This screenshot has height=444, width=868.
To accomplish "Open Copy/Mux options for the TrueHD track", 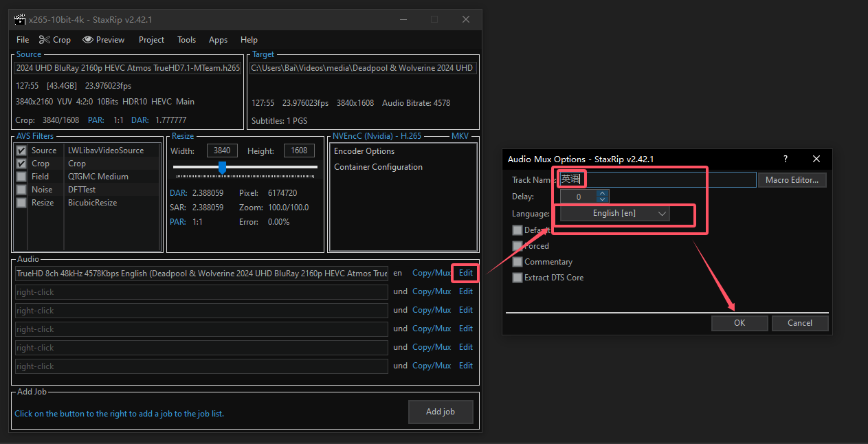I will (x=432, y=273).
